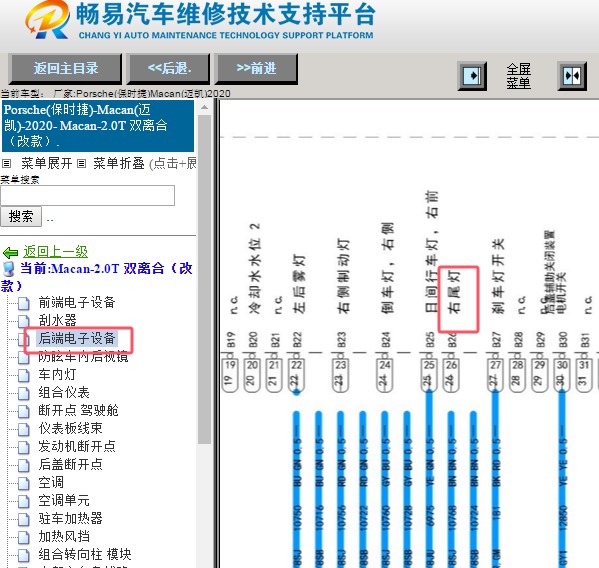Click the single-arrow panel expand icon

(472, 76)
